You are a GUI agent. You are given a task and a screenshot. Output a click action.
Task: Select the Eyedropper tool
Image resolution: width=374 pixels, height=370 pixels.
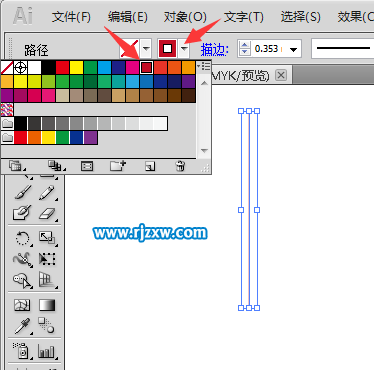coord(23,326)
